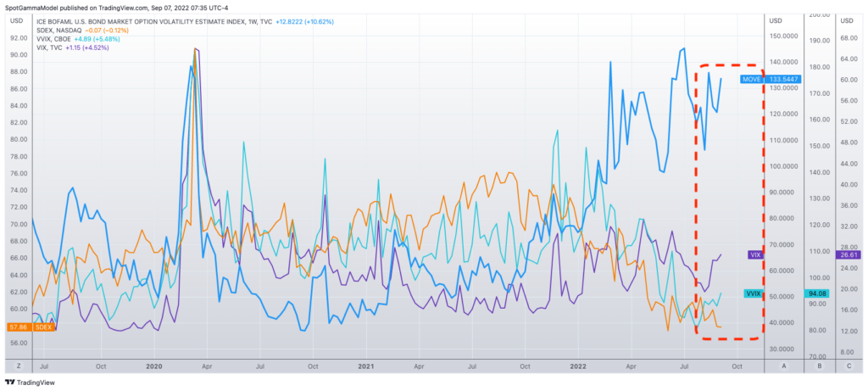The image size is (868, 391).
Task: Open the TradingView logo link
Action: click(30, 383)
